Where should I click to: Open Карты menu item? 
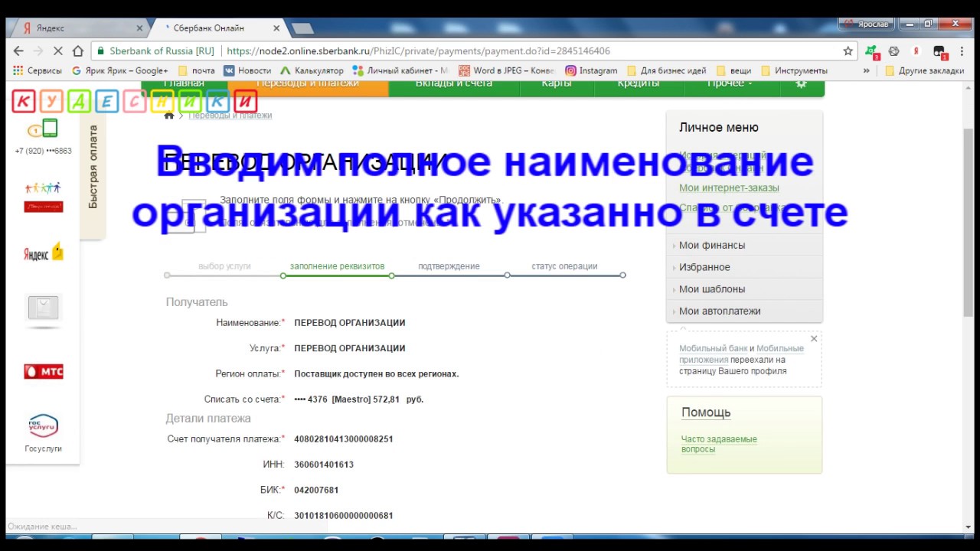tap(557, 84)
